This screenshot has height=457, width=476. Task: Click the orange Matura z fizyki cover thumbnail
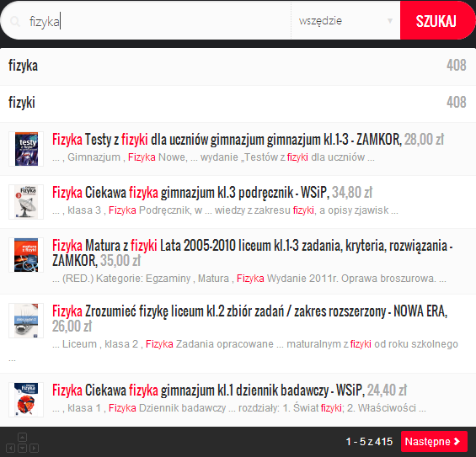point(26,255)
